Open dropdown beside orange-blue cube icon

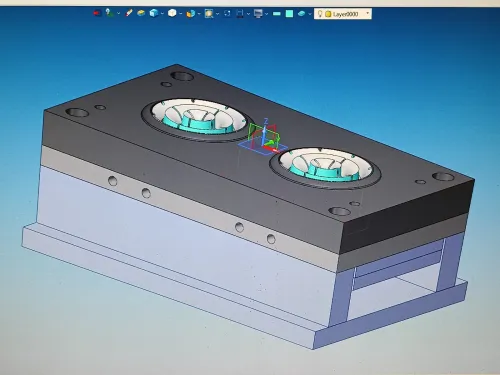(x=199, y=14)
